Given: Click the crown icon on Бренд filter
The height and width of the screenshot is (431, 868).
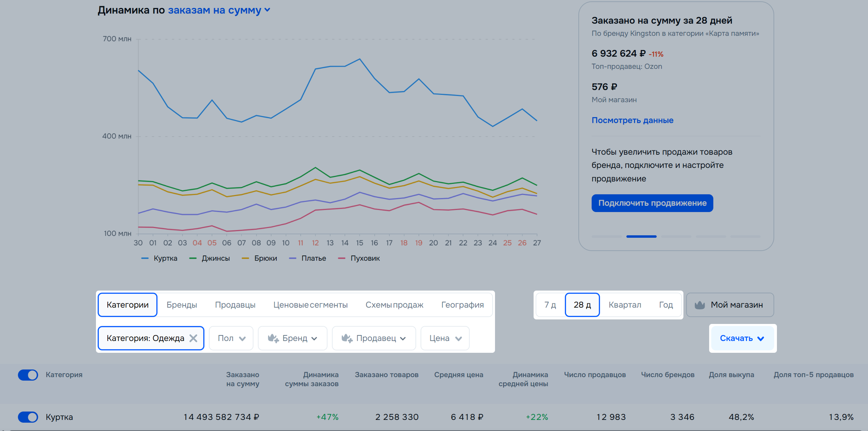Looking at the screenshot, I should click(x=273, y=338).
